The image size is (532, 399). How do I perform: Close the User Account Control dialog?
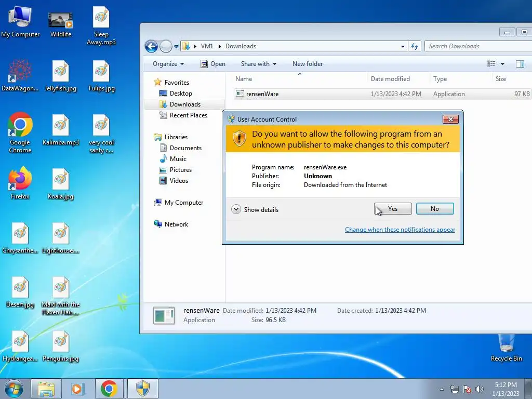click(x=450, y=119)
